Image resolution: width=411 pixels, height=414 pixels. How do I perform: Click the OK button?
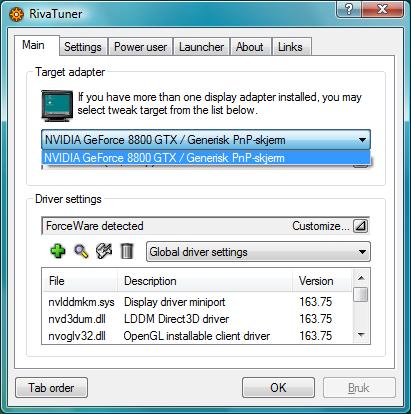(x=278, y=388)
